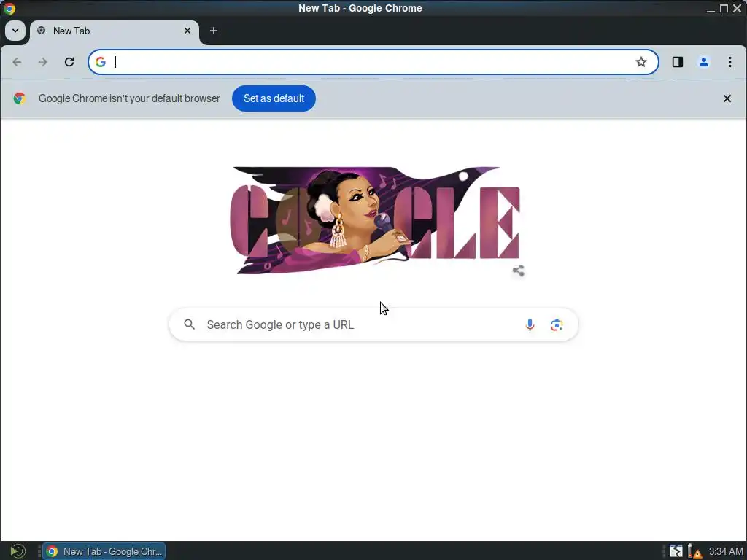The height and width of the screenshot is (560, 747).
Task: Go forward to next page
Action: click(43, 62)
